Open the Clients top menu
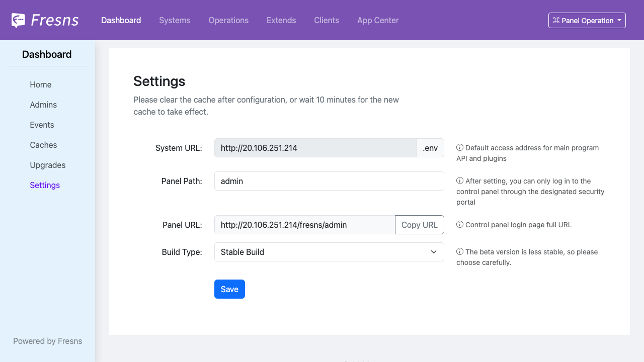Image resolution: width=644 pixels, height=362 pixels. (x=327, y=20)
